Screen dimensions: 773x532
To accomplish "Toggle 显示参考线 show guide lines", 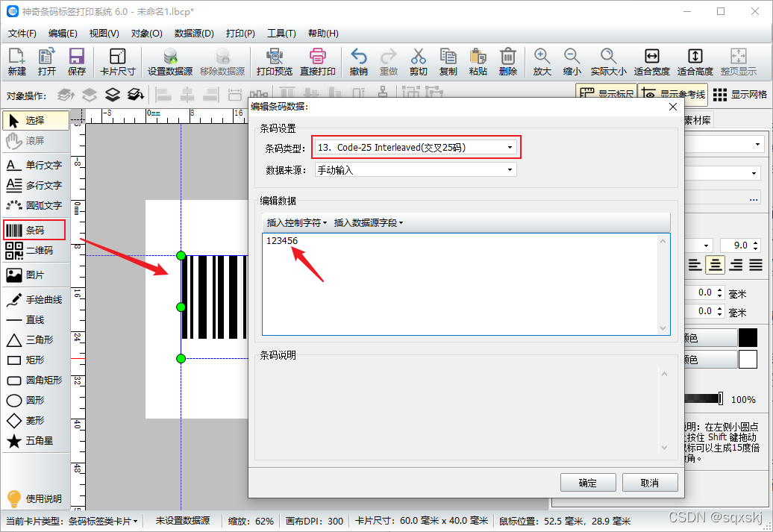I will 674,94.
